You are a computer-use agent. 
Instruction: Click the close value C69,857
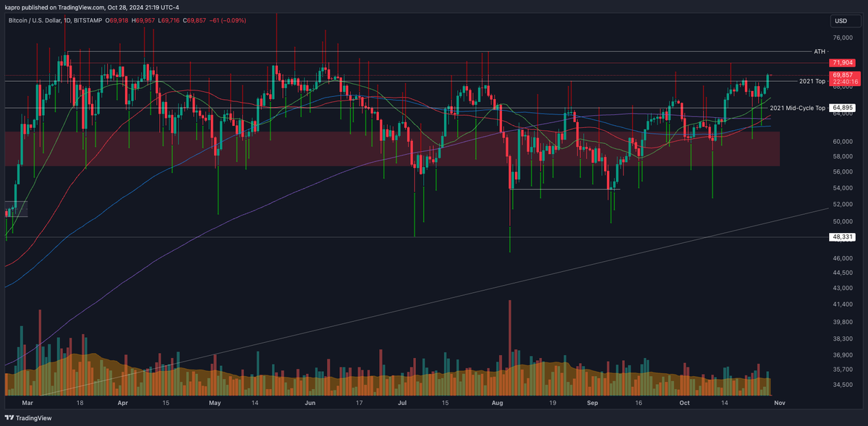(x=195, y=20)
